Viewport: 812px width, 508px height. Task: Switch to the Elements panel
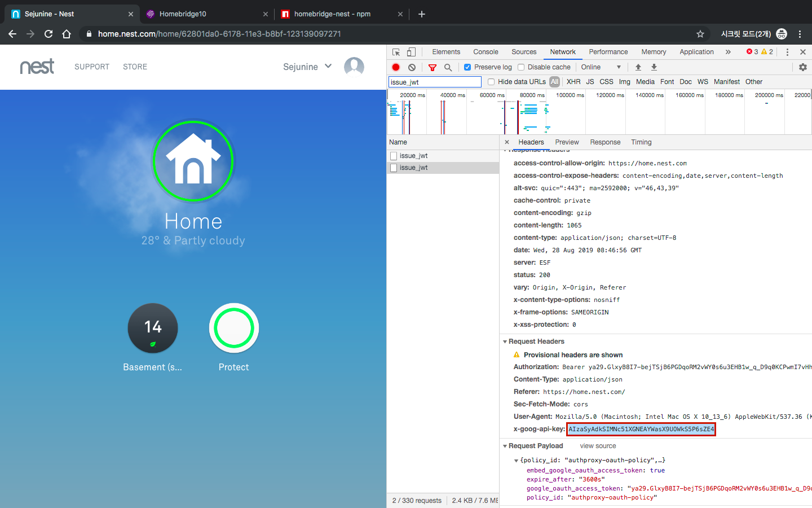click(446, 52)
